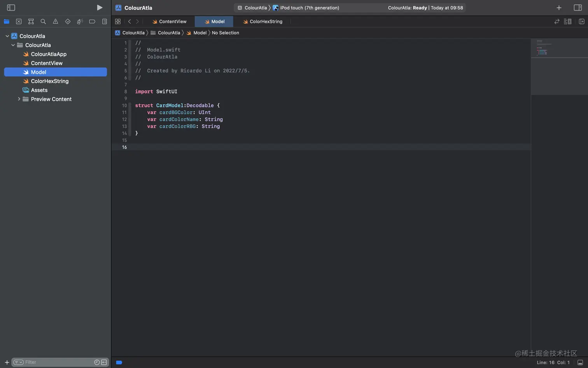The image size is (588, 368).
Task: Open the Library with plus button
Action: coord(559,8)
